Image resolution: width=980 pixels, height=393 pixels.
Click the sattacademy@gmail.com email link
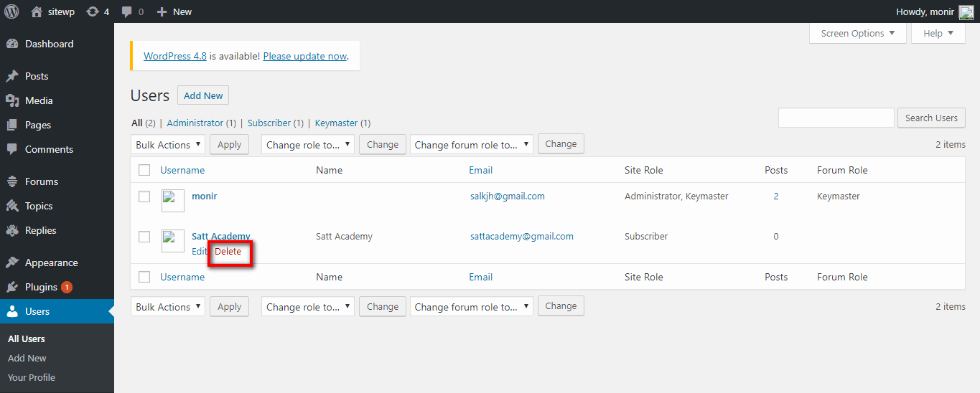[522, 236]
